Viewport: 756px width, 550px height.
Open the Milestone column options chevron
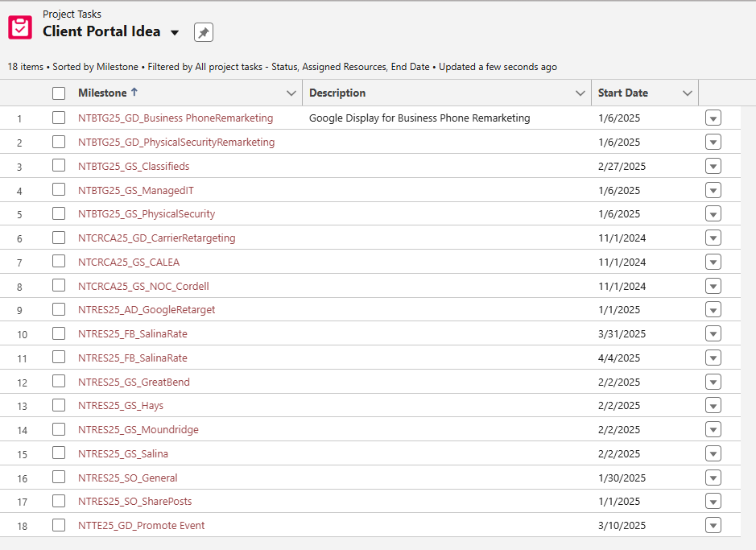[291, 93]
